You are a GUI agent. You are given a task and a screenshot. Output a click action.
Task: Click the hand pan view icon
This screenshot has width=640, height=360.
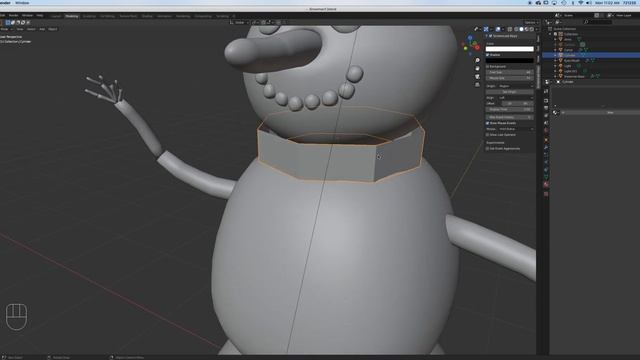477,68
